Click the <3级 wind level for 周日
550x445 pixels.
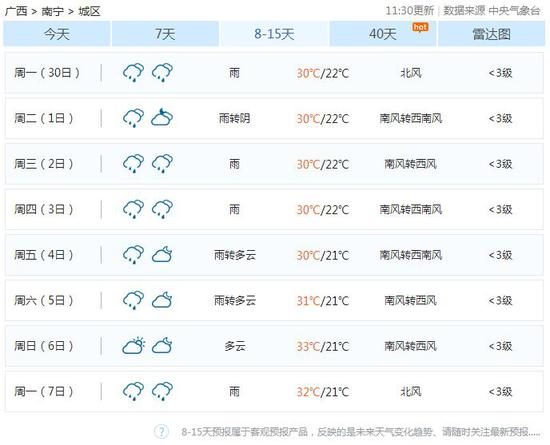coord(501,346)
